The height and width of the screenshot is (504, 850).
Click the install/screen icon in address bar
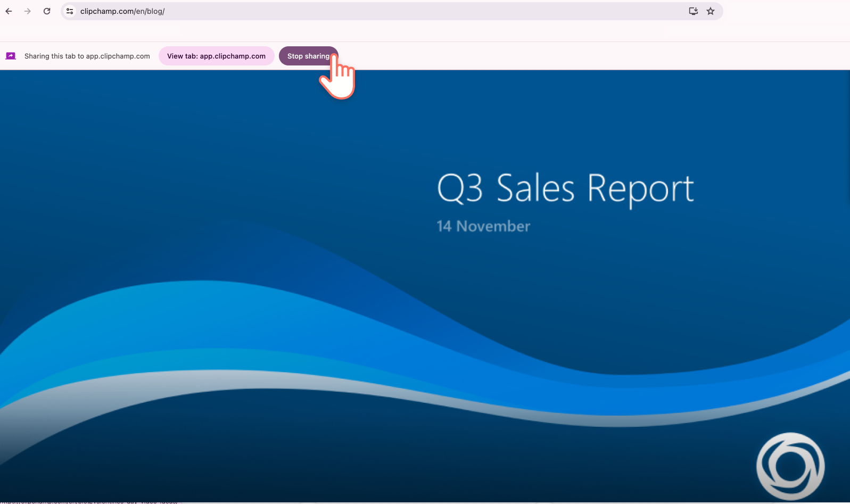(693, 11)
